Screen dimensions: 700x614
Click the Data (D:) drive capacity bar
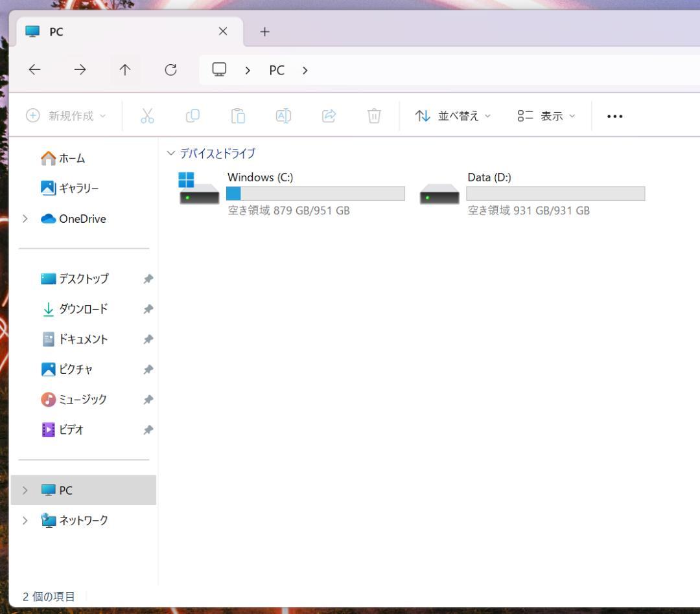pos(555,194)
